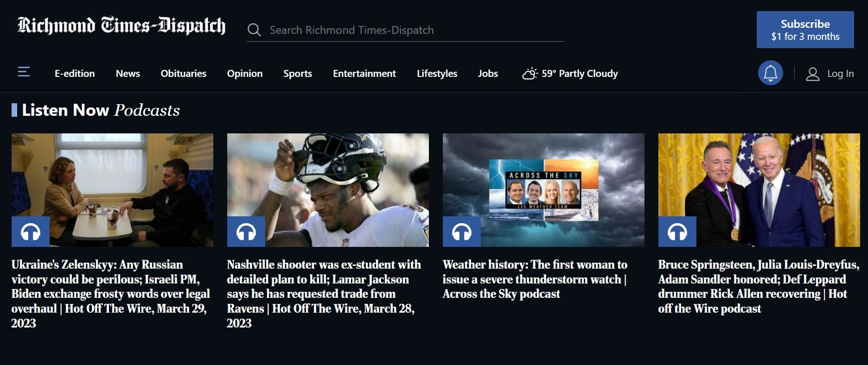The image size is (868, 365).
Task: Click the partly cloudy weather icon
Action: tap(530, 74)
